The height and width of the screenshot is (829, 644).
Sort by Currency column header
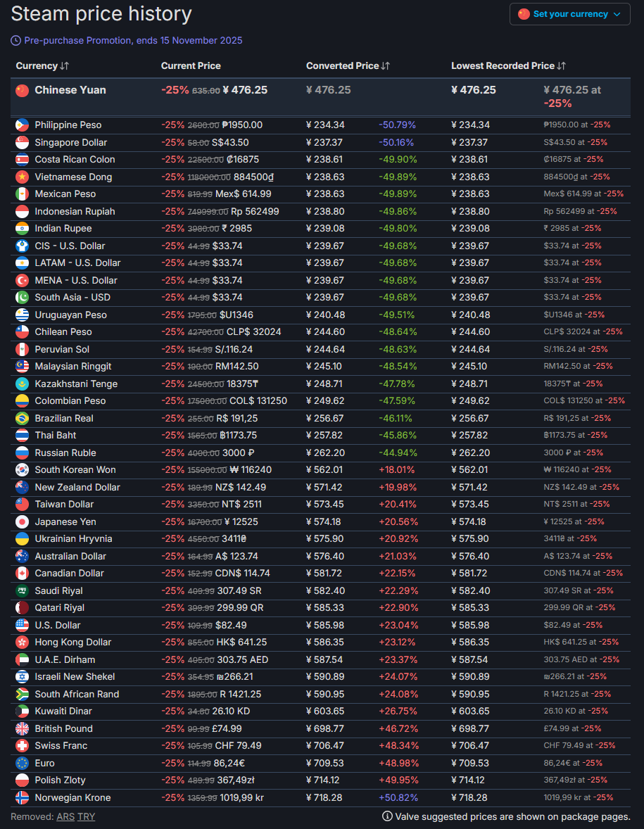[x=42, y=65]
